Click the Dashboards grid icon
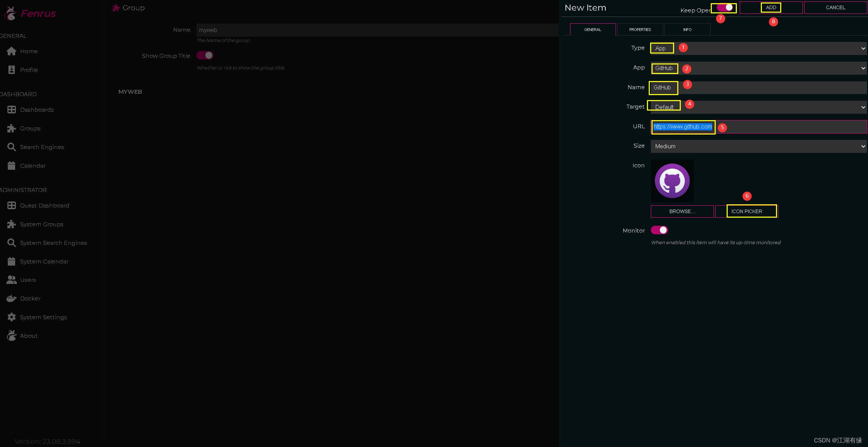 pos(11,110)
